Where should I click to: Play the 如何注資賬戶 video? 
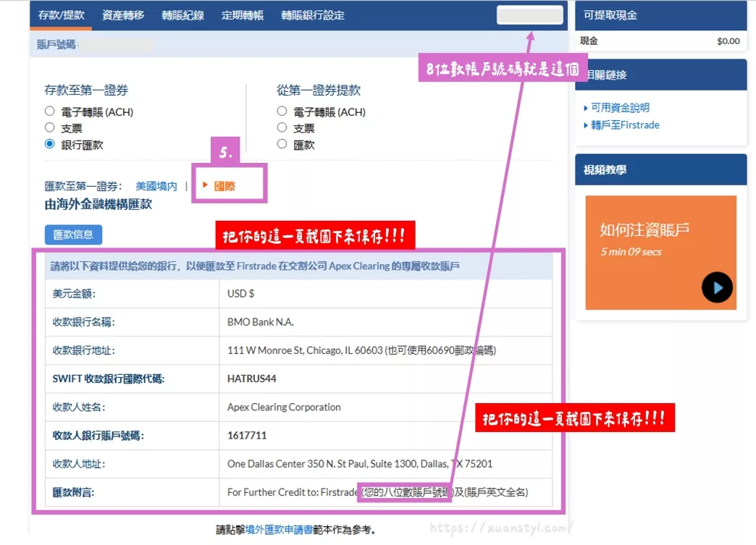tap(717, 287)
